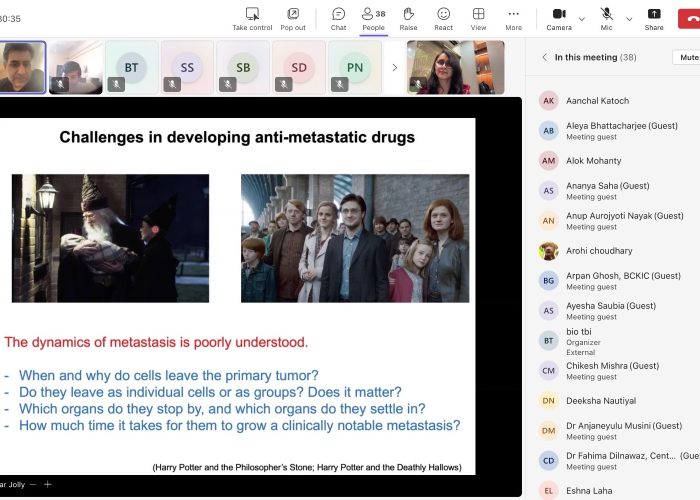The image size is (700, 500).
Task: Click the AK avatar icon
Action: tap(548, 100)
